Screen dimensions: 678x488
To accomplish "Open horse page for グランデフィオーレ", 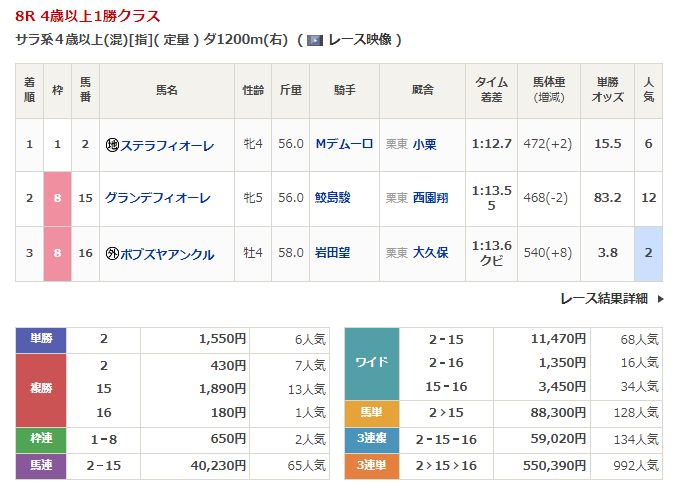I will pos(158,198).
